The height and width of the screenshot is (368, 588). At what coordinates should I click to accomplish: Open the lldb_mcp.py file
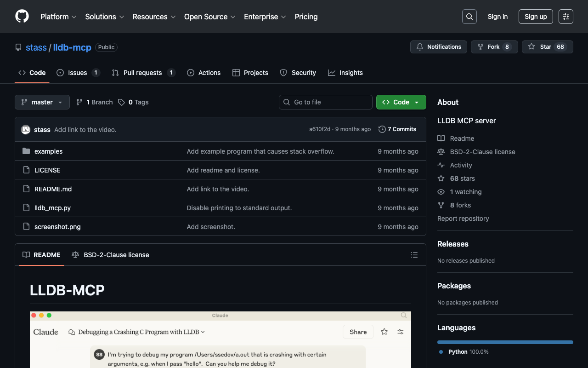click(x=52, y=208)
